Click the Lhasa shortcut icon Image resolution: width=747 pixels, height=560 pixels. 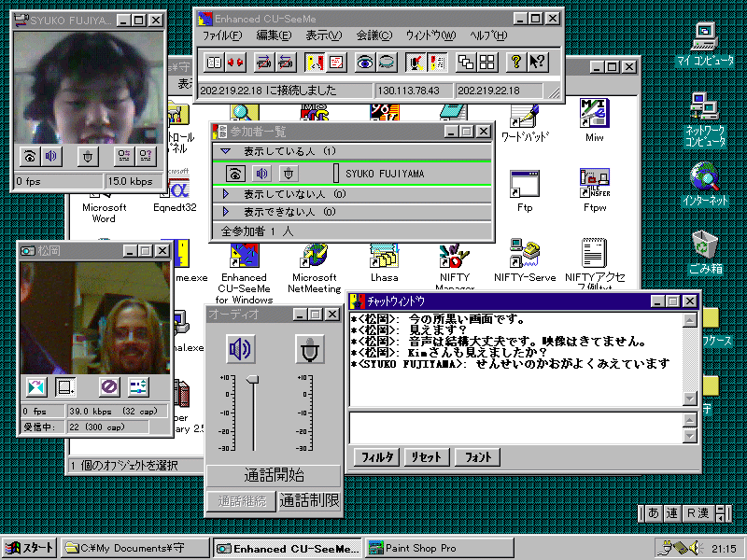tap(384, 256)
